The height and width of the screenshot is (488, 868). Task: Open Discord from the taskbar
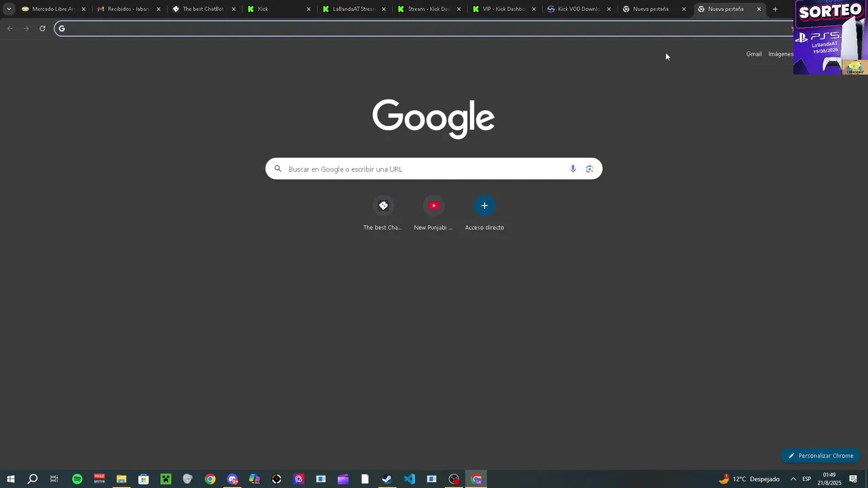click(233, 479)
